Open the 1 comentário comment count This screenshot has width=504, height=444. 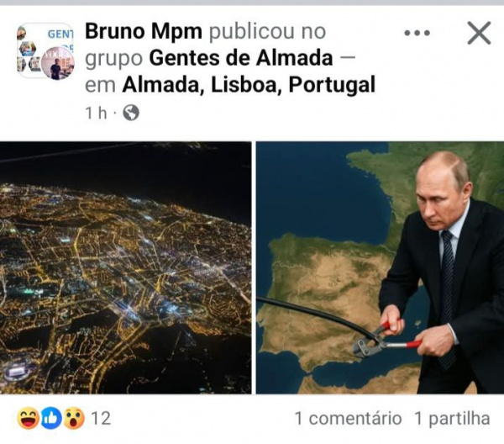(348, 418)
